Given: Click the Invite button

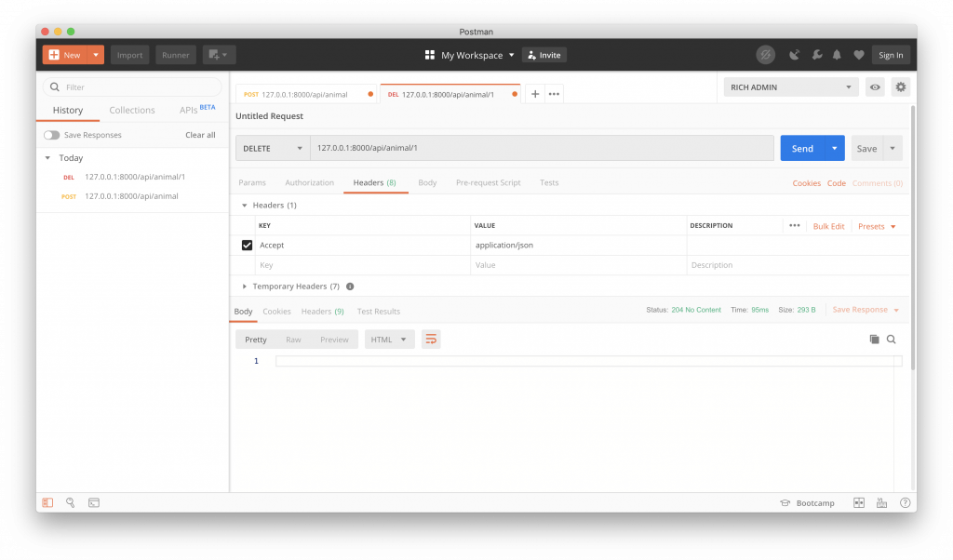Looking at the screenshot, I should (x=544, y=55).
